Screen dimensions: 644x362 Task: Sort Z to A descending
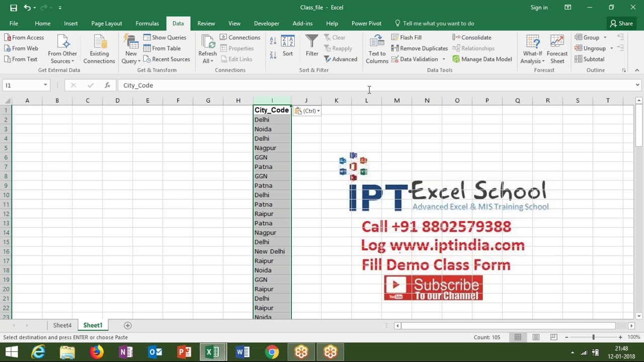click(x=273, y=55)
